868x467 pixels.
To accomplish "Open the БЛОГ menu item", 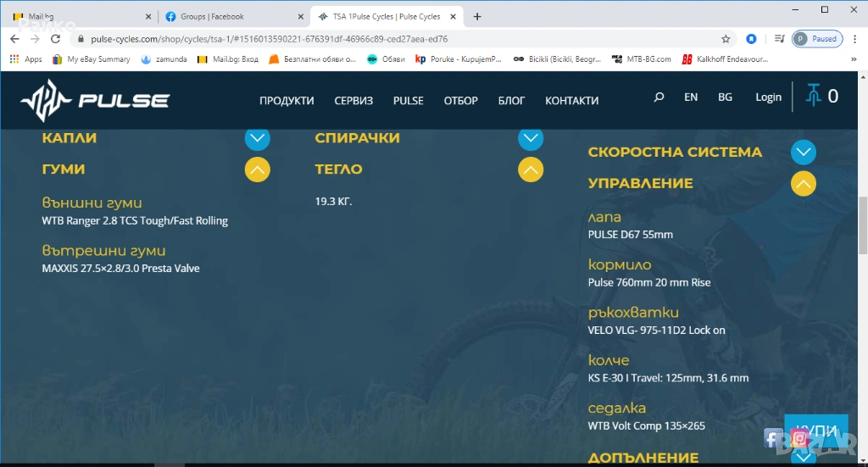I will 511,101.
